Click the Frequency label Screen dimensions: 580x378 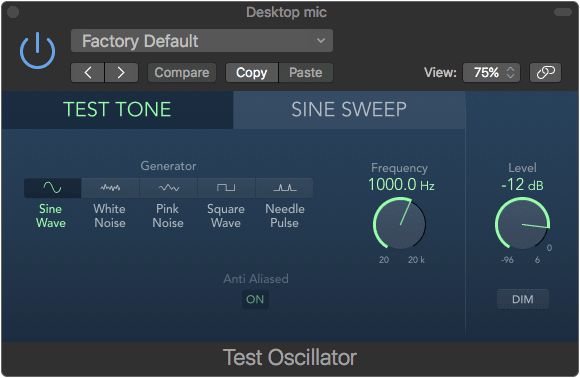[x=399, y=168]
